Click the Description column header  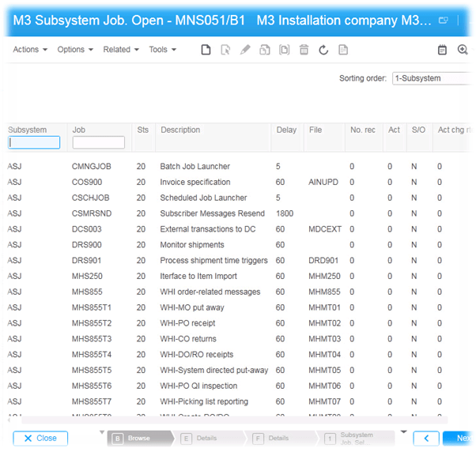(180, 130)
